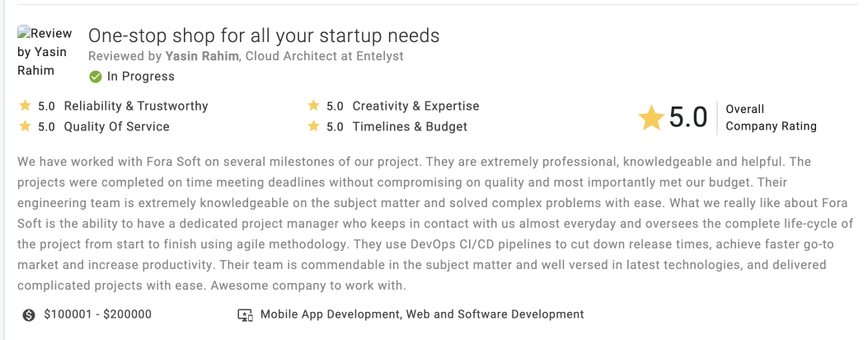Select the Reliability & Trustworthy rating label

point(136,106)
